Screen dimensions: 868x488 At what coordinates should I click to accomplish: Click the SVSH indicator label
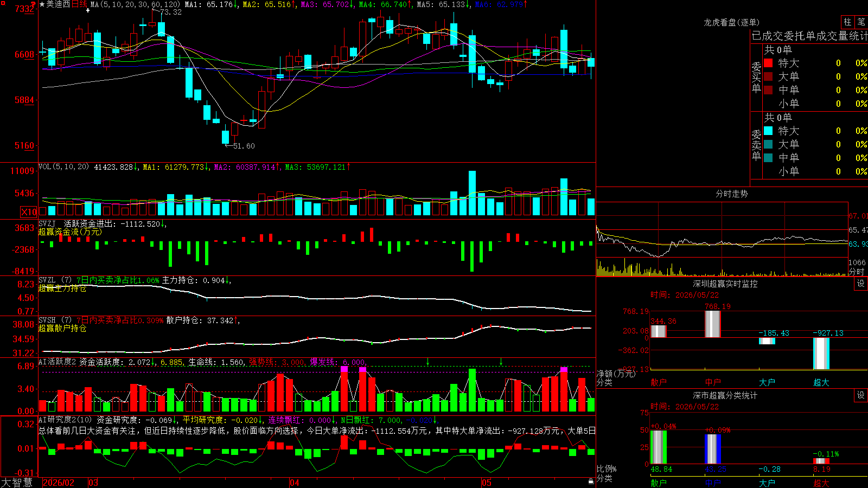point(47,320)
